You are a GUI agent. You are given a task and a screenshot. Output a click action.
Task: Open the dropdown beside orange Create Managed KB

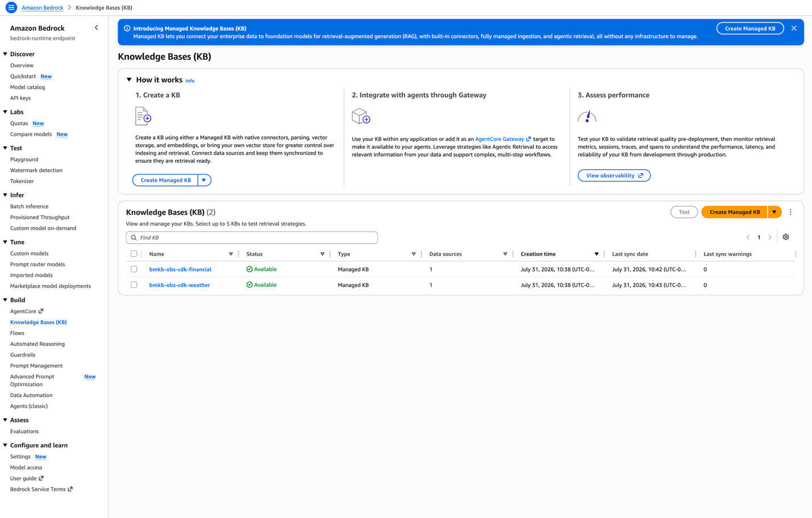coord(774,212)
